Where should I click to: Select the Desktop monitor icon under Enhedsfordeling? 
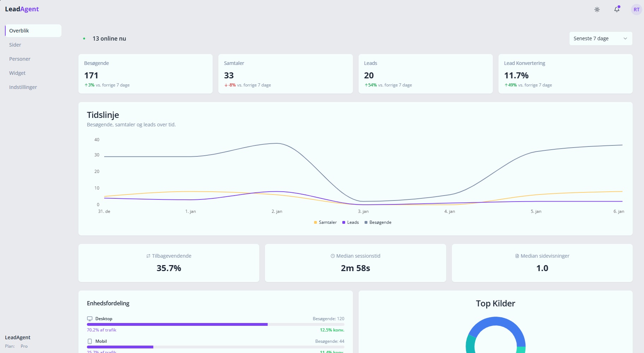[x=90, y=318]
